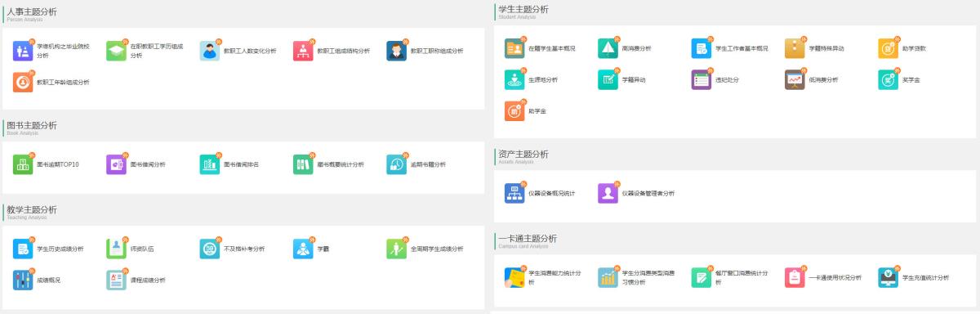This screenshot has height=314, width=980.
Task: Open the 学生历史成绩分析 icon
Action: (x=23, y=249)
